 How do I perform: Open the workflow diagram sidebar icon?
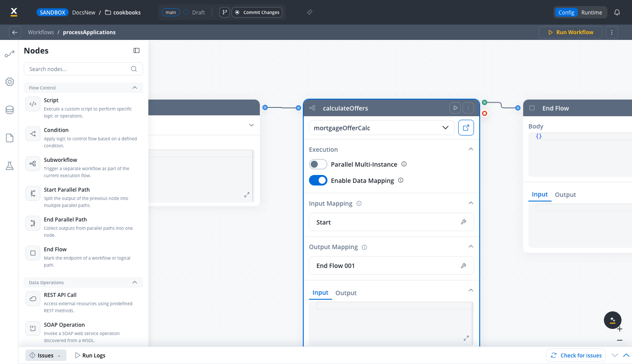click(9, 54)
